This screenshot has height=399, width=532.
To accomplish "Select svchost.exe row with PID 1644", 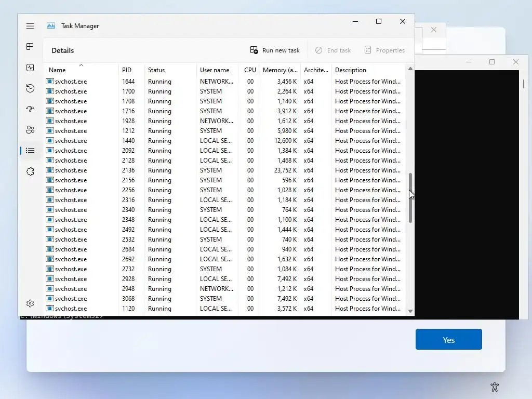I will [224, 82].
